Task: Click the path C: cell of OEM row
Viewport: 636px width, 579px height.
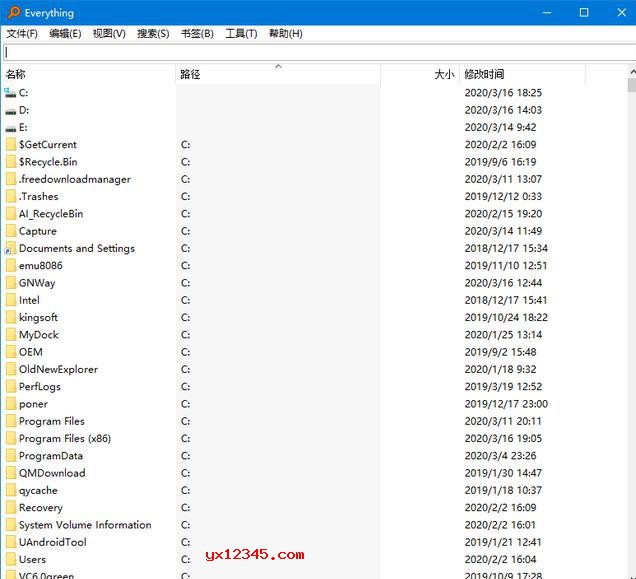Action: (185, 352)
